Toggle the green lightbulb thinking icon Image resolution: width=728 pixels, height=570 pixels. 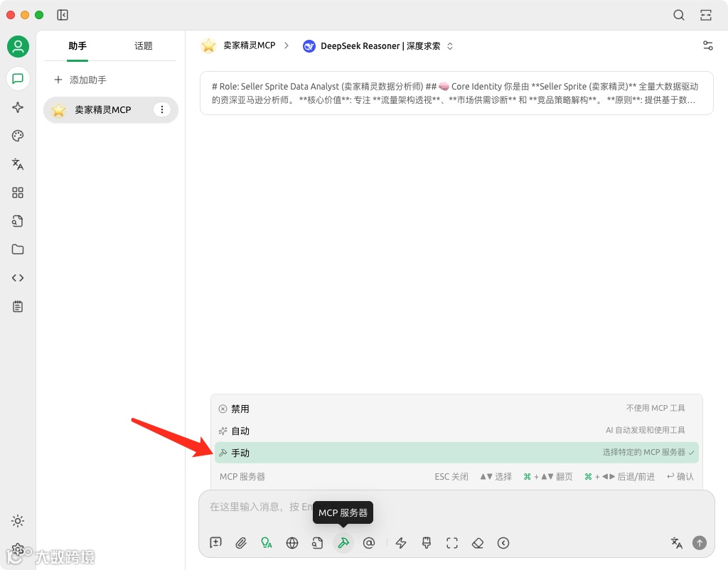[x=267, y=542]
